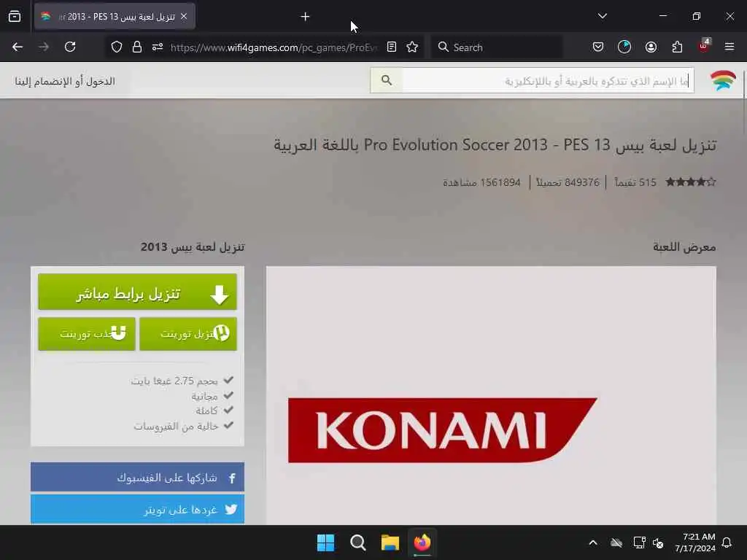Click the wifi4games URL address field

[x=274, y=47]
